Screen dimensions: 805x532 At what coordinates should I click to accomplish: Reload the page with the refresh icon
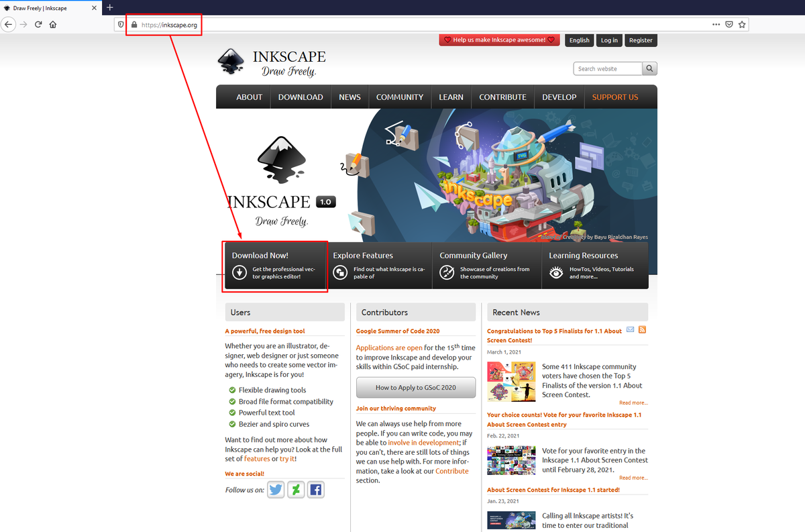38,24
